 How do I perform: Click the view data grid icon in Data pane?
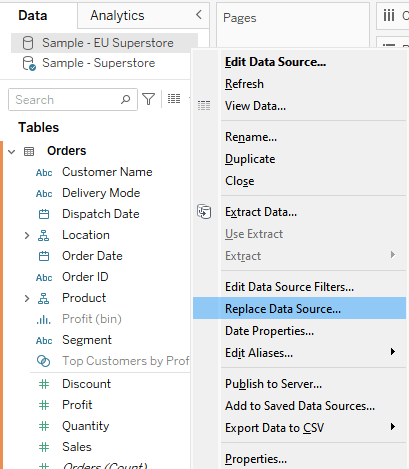tap(174, 98)
